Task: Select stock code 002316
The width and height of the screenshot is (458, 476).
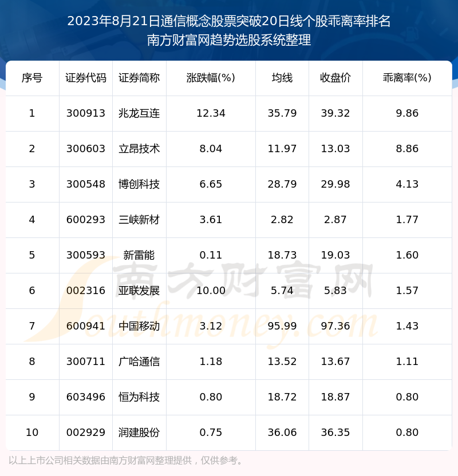Action: (86, 291)
